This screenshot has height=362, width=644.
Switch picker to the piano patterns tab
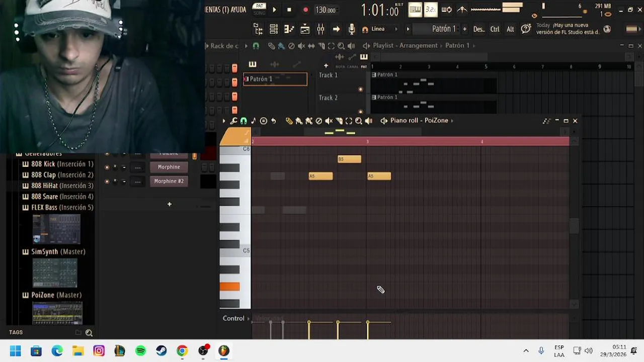click(x=253, y=64)
